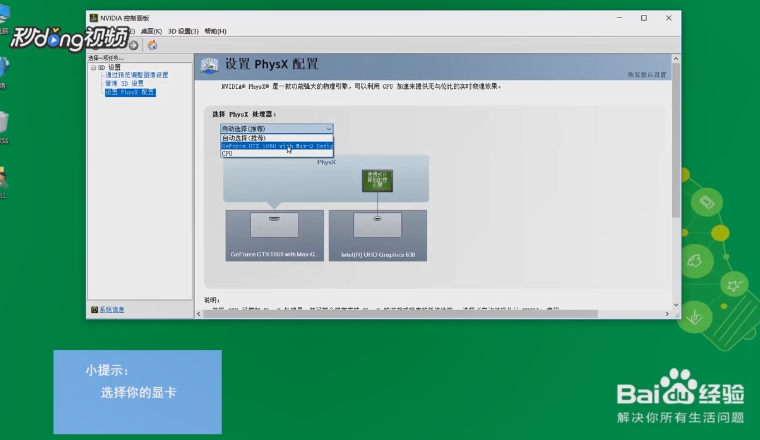Minimize the NVIDIA control panel window
Image resolution: width=760 pixels, height=440 pixels.
pyautogui.click(x=619, y=18)
